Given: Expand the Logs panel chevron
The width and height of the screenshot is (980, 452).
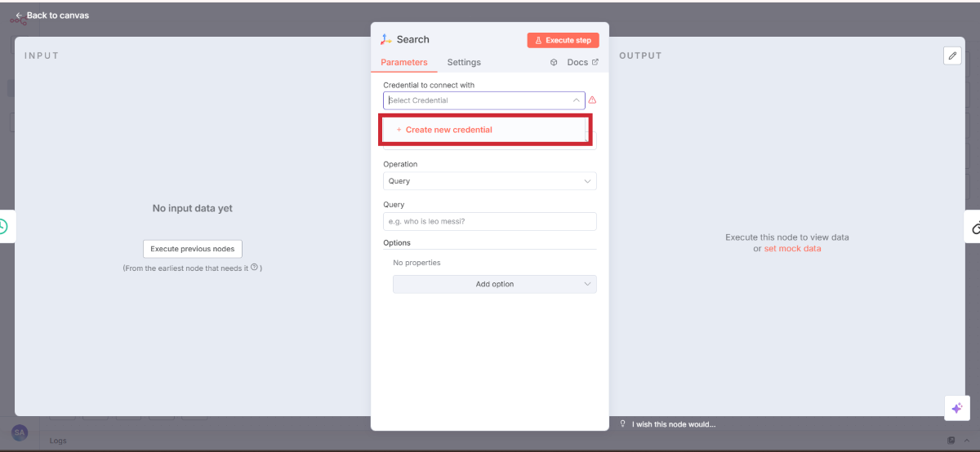Looking at the screenshot, I should (x=967, y=441).
